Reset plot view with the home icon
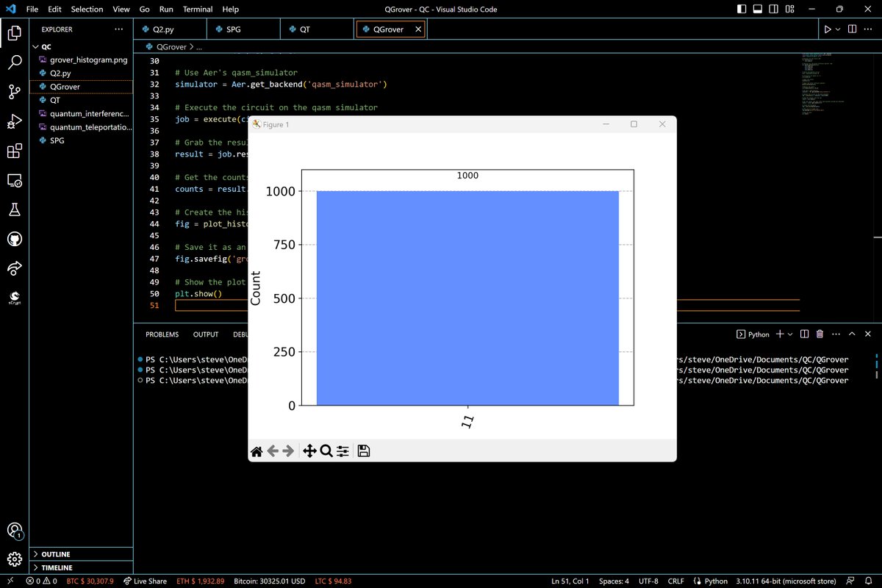 pos(257,451)
